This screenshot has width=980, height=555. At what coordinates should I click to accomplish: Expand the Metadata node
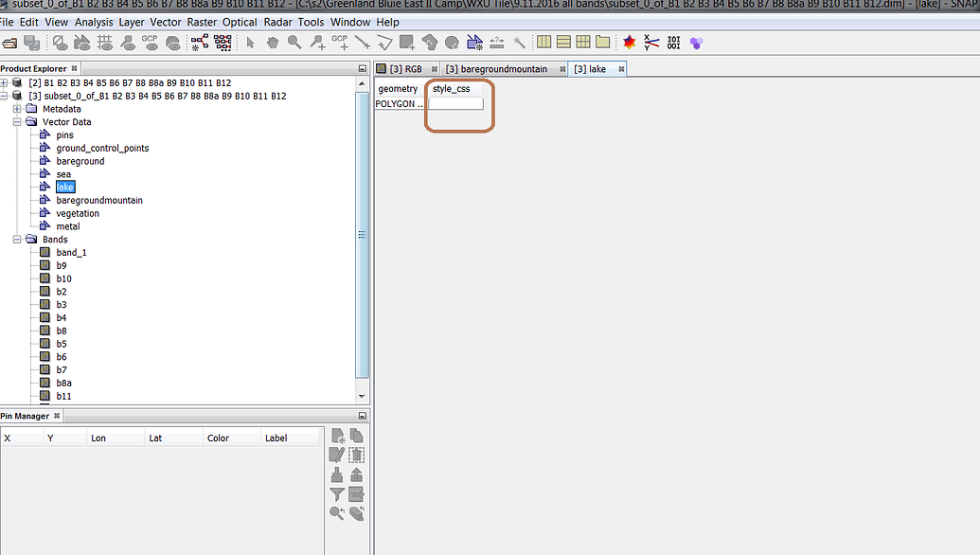tap(17, 108)
